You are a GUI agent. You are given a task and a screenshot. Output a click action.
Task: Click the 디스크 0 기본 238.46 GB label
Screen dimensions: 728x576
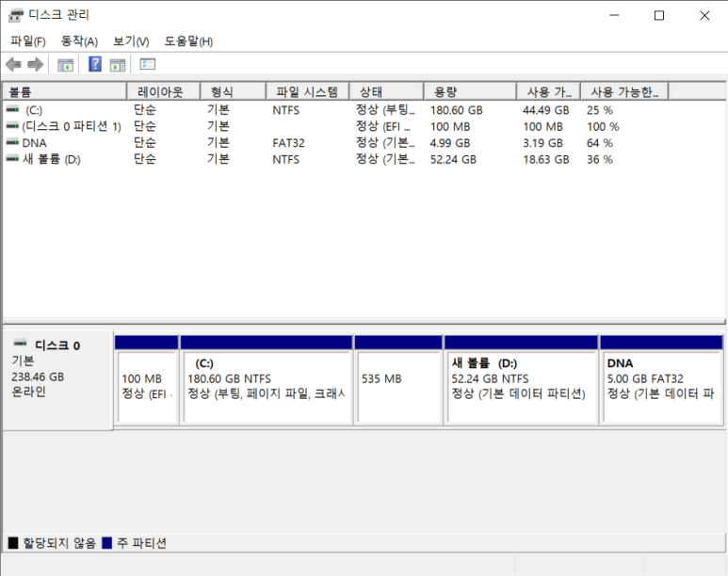[x=57, y=380]
